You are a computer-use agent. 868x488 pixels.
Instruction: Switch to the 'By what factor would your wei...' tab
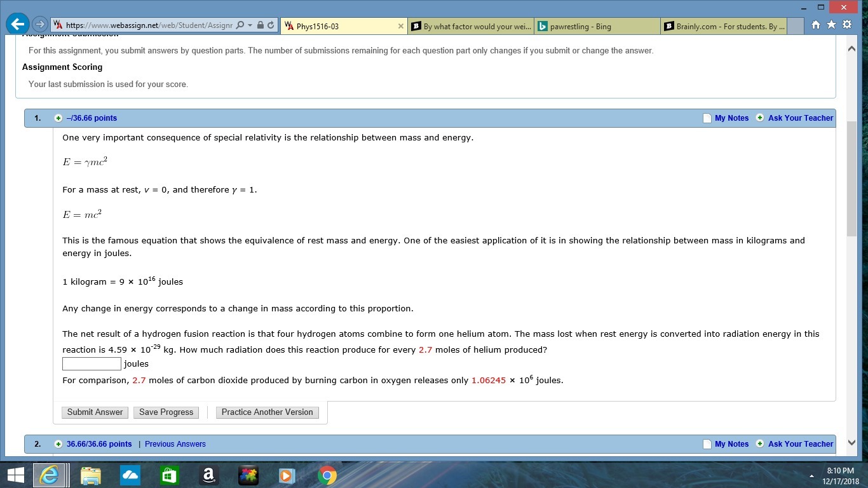pyautogui.click(x=471, y=26)
